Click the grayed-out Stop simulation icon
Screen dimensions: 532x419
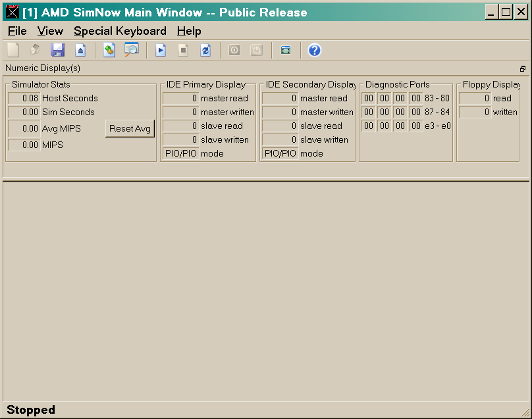[x=183, y=50]
